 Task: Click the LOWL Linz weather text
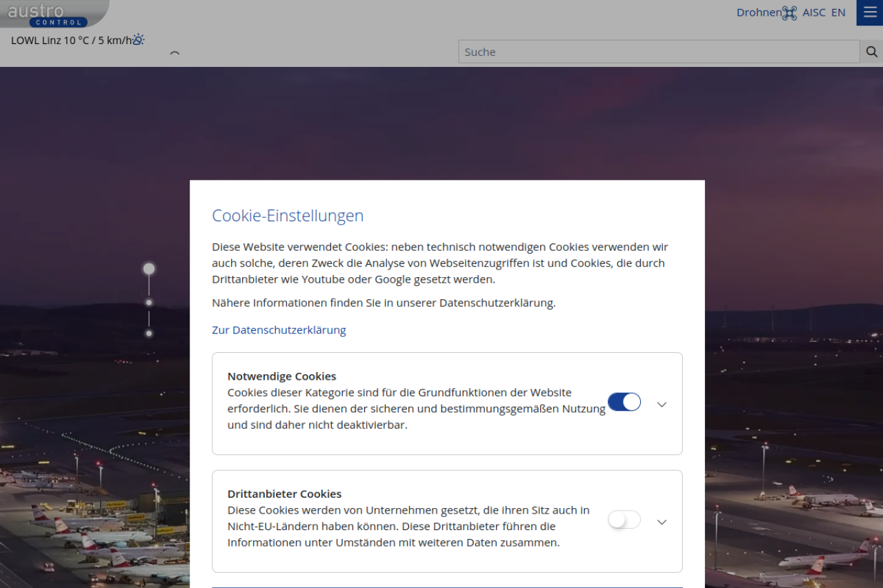point(70,40)
